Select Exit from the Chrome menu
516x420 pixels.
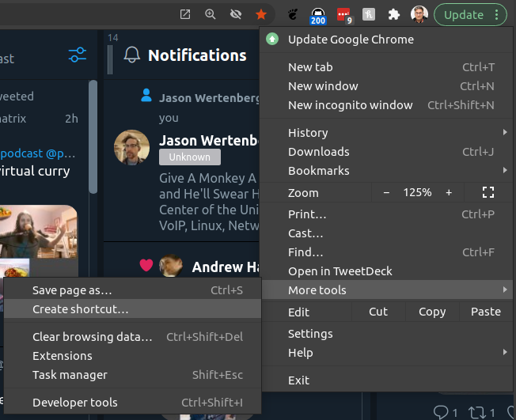click(x=386, y=380)
